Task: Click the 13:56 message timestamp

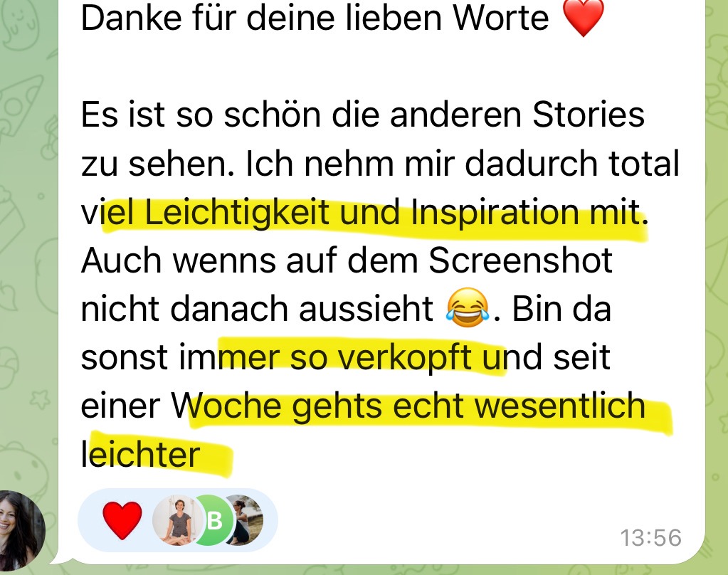Action: point(651,538)
